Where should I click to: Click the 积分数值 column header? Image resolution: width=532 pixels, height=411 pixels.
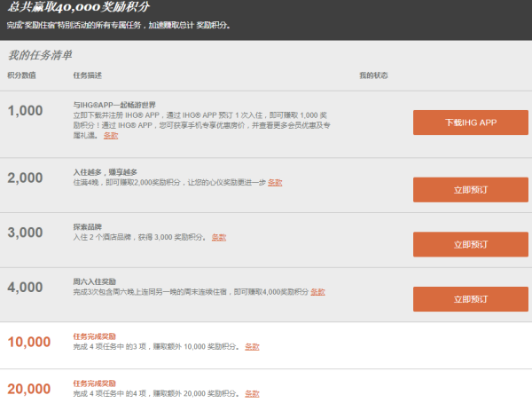pos(21,75)
